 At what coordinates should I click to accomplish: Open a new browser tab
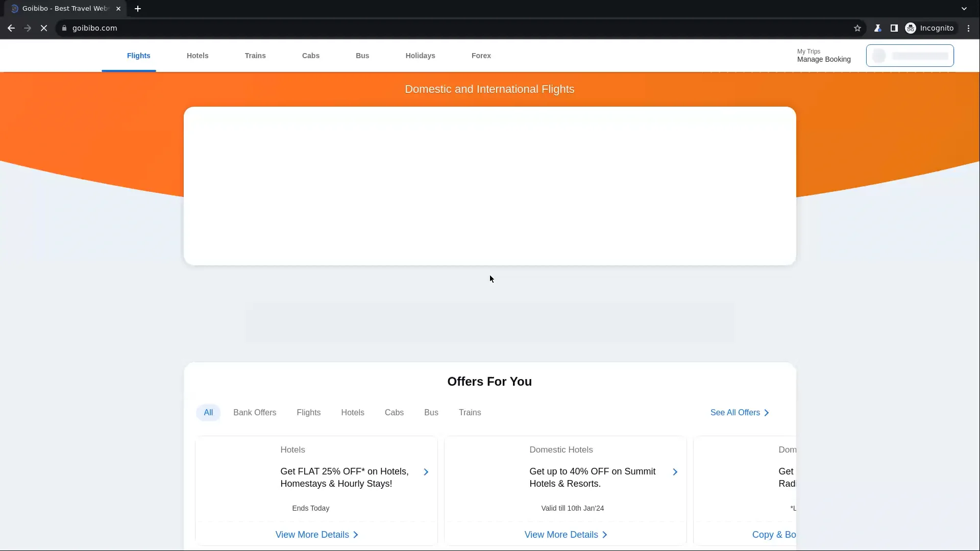click(138, 9)
